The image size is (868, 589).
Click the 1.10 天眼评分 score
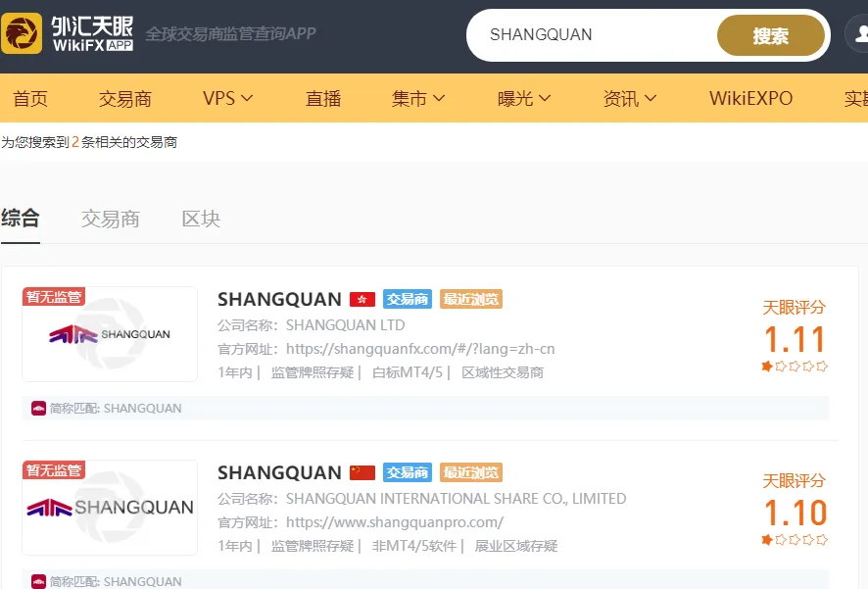click(795, 513)
